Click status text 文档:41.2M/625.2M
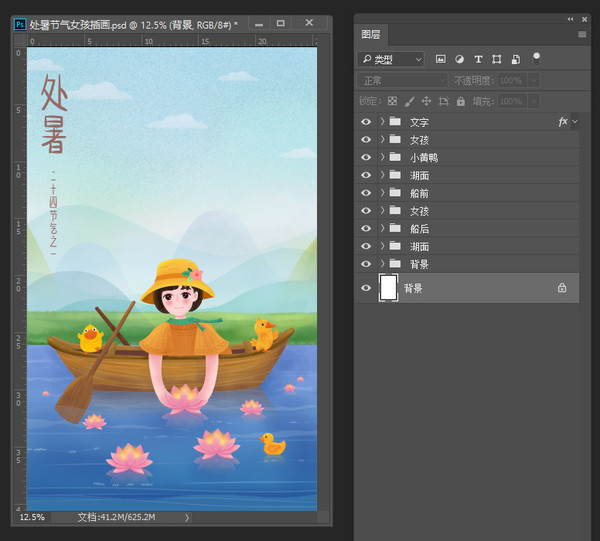600x541 pixels. pyautogui.click(x=116, y=517)
